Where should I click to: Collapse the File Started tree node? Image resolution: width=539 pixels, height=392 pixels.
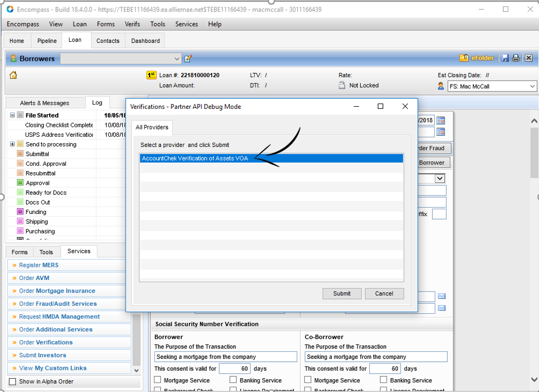point(12,115)
